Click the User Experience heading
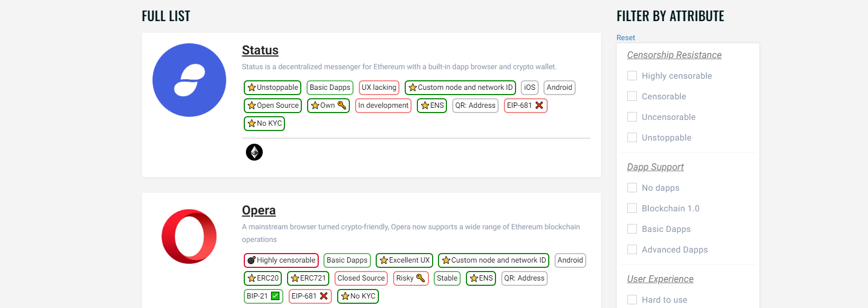 (x=660, y=279)
